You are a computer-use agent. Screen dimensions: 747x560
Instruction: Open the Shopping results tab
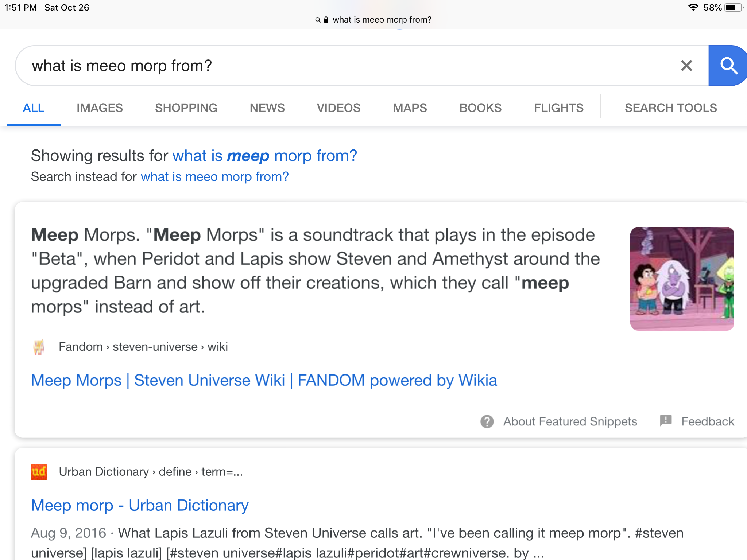pos(186,108)
